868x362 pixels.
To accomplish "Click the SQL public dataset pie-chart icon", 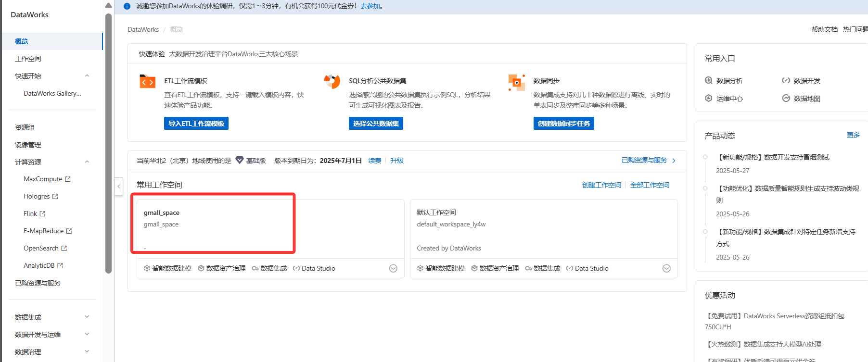I will pos(332,82).
